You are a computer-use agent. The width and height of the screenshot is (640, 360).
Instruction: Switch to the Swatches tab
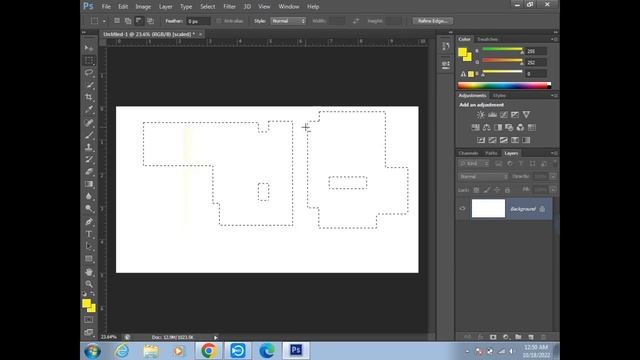point(487,39)
